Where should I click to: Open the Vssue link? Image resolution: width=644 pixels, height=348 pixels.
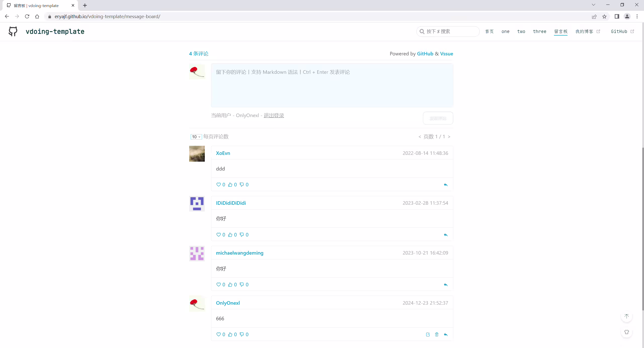coord(447,54)
